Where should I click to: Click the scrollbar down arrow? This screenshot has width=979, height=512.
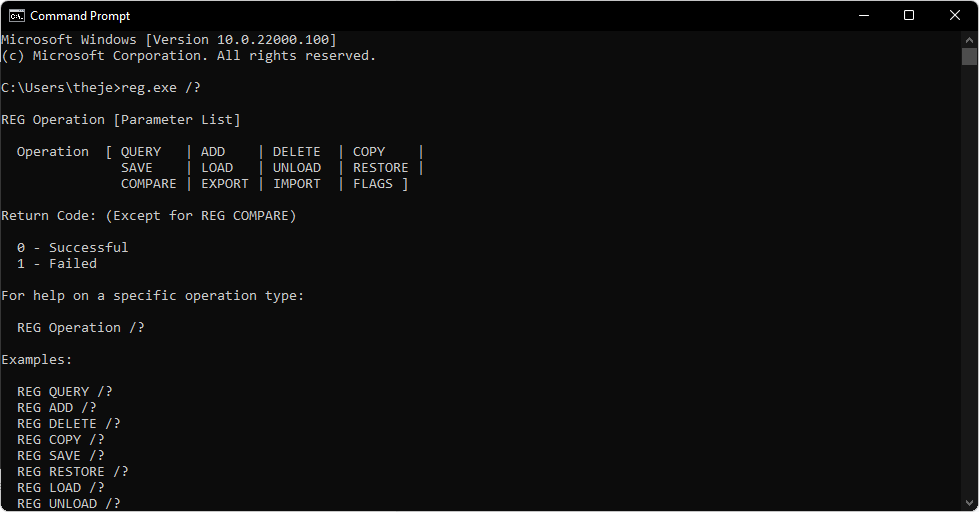(969, 503)
